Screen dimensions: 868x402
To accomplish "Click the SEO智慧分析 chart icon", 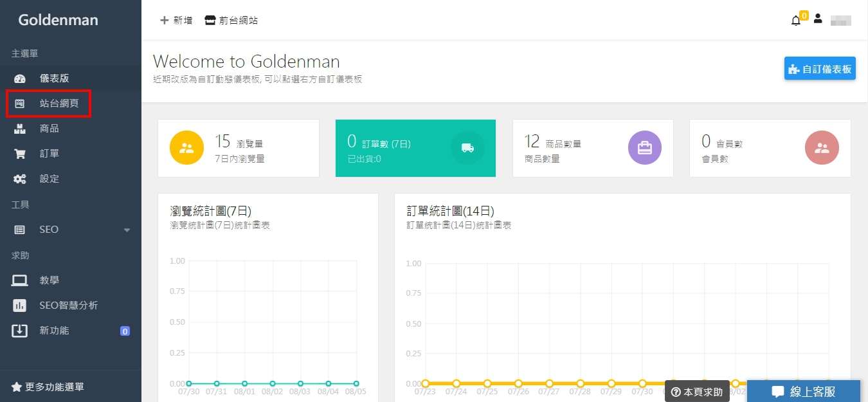I will click(x=20, y=306).
